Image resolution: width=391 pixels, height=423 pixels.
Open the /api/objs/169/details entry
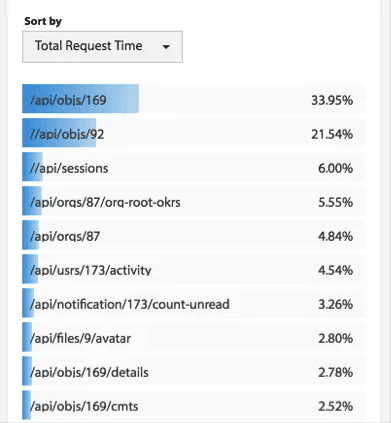pyautogui.click(x=194, y=371)
